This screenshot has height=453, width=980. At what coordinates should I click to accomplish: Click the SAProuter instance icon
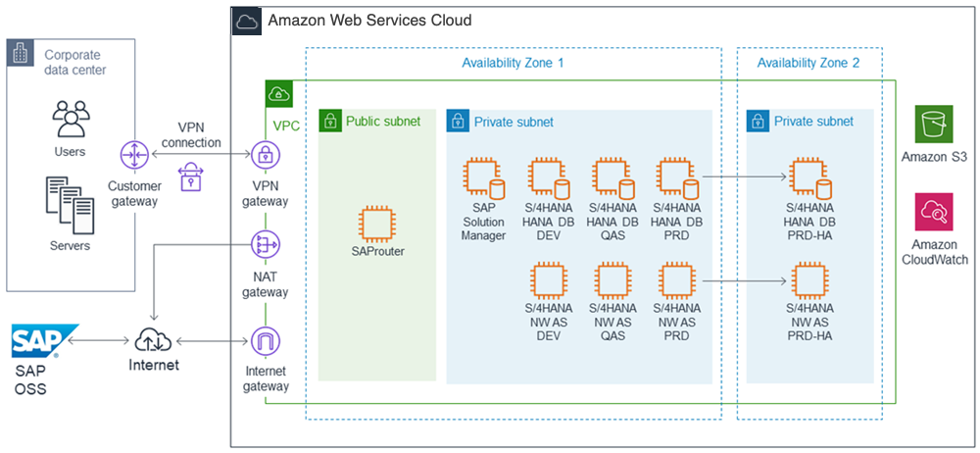click(x=377, y=223)
